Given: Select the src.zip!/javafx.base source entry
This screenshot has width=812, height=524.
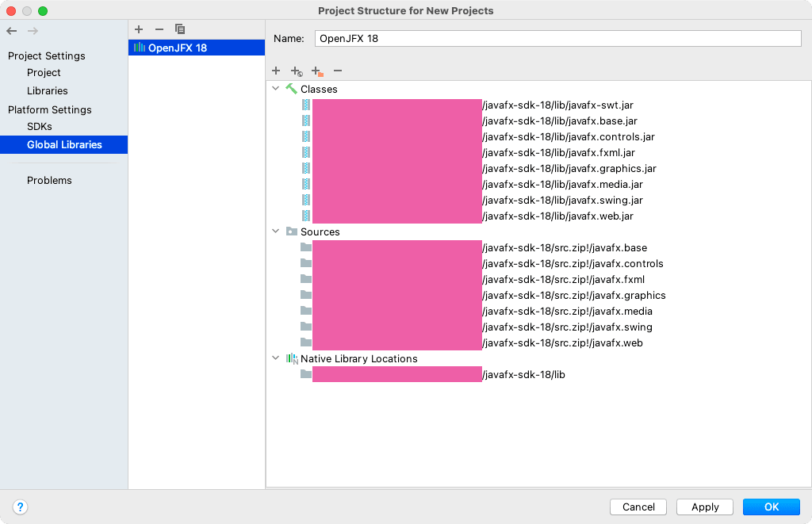Looking at the screenshot, I should pos(565,247).
